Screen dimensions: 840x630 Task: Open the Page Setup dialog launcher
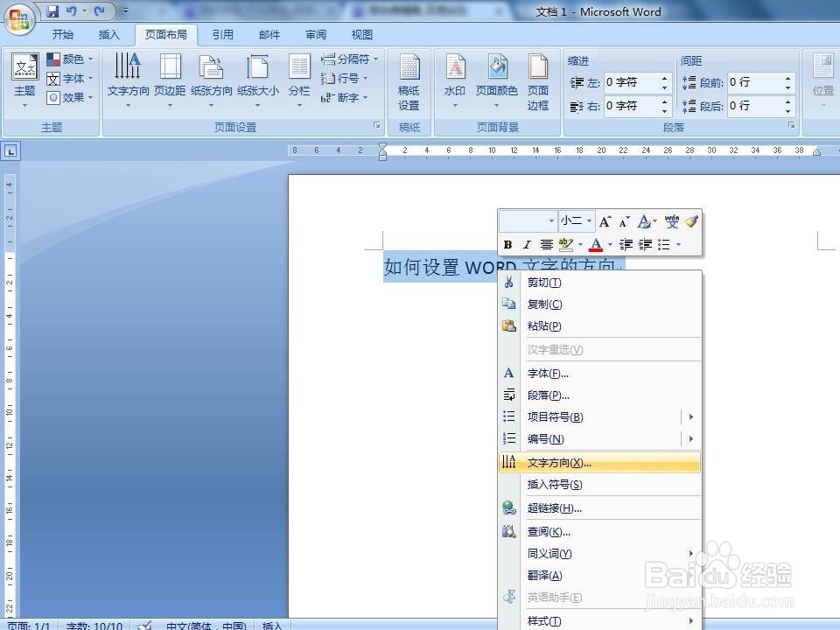(x=377, y=125)
